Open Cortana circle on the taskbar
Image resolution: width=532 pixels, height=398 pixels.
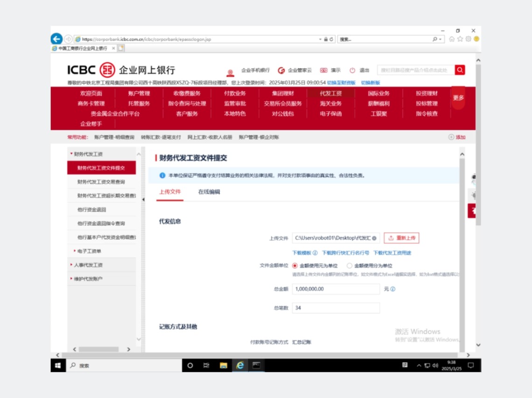[190, 365]
